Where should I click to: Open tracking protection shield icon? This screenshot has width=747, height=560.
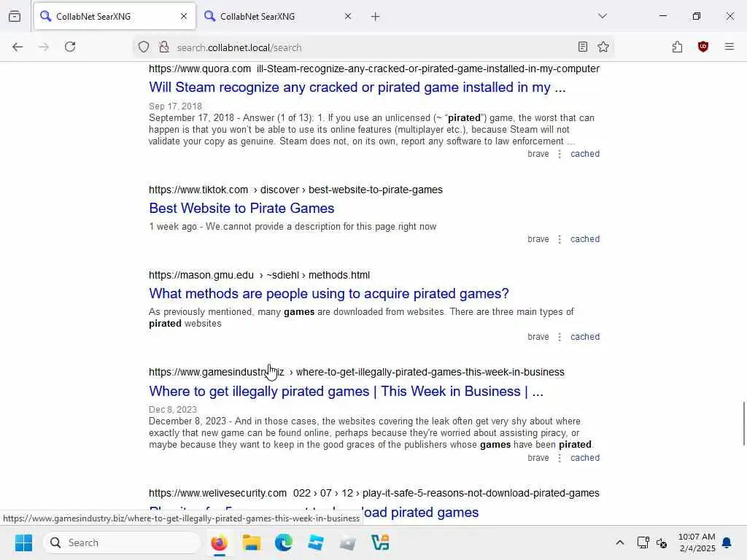(144, 47)
